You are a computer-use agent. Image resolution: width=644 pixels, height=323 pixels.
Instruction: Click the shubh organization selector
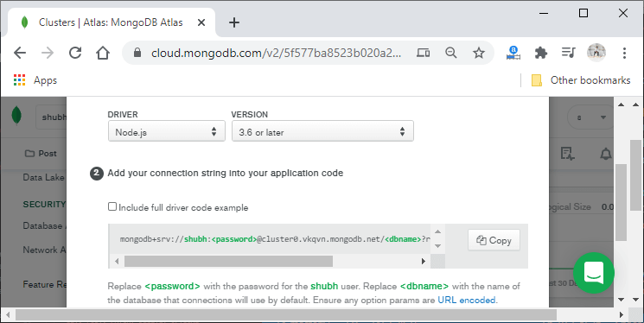tap(51, 117)
